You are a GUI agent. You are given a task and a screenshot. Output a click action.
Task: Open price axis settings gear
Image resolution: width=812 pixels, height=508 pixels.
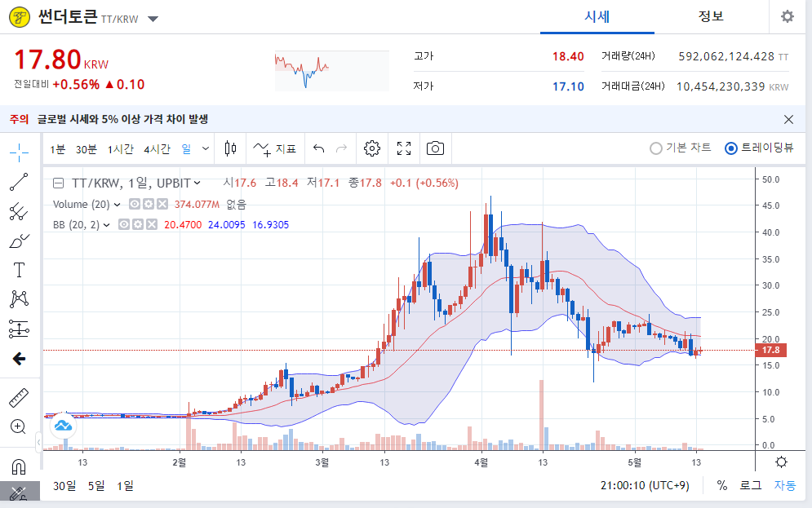[782, 462]
